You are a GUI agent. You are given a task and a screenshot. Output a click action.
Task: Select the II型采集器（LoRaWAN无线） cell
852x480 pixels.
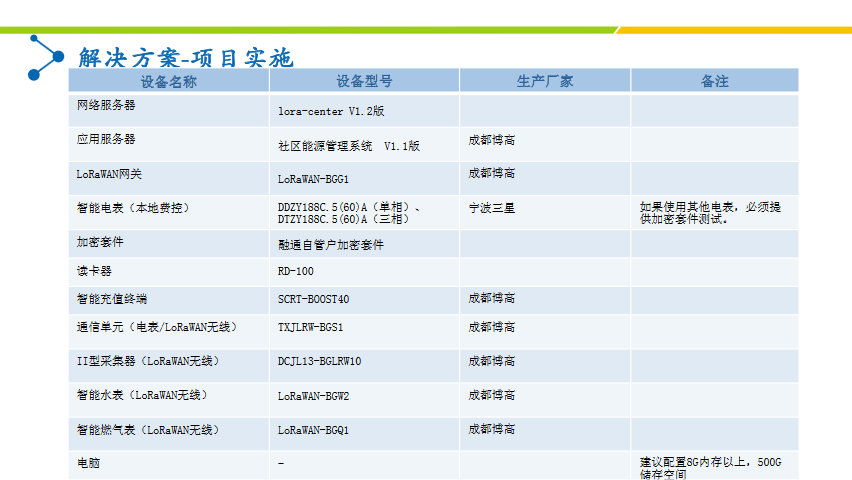[148, 361]
